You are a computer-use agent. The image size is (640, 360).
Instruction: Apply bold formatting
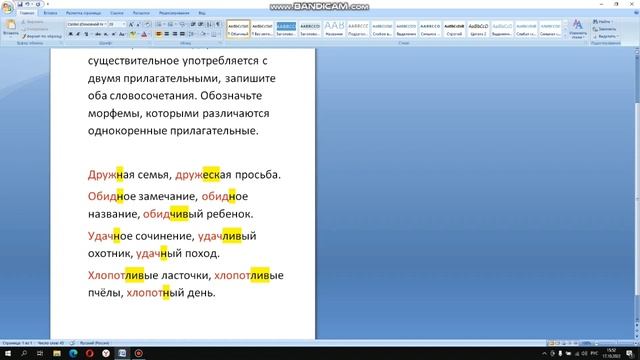[x=71, y=34]
